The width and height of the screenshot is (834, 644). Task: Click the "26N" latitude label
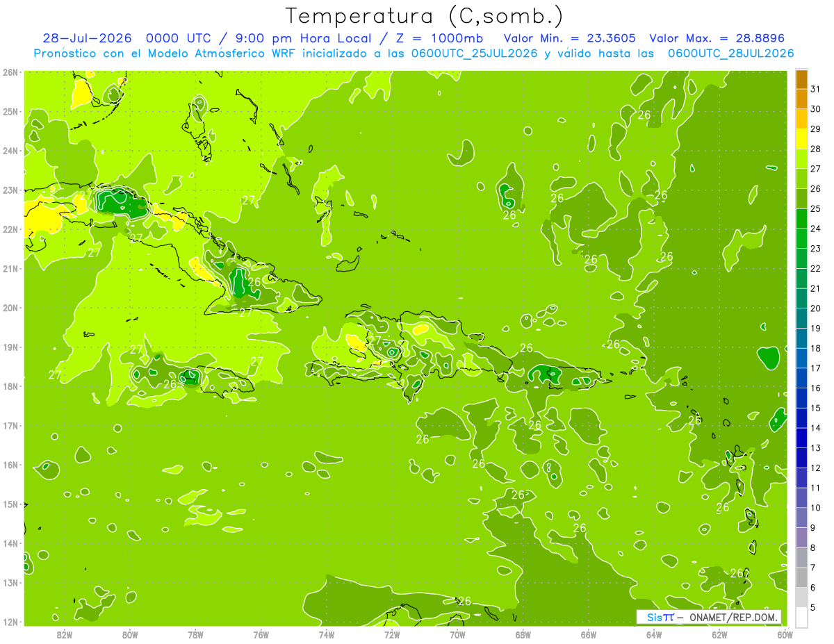pos(10,72)
